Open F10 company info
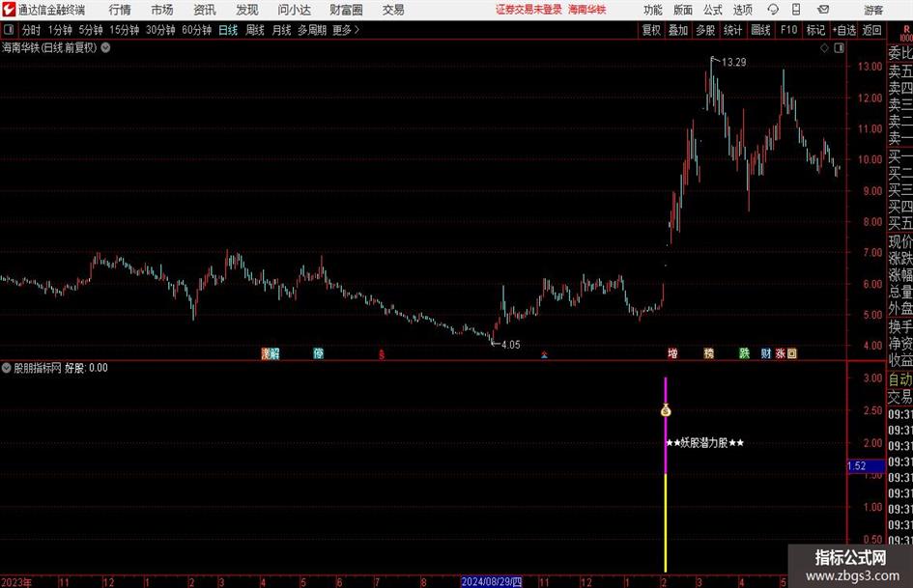The height and width of the screenshot is (588, 913). click(x=789, y=30)
